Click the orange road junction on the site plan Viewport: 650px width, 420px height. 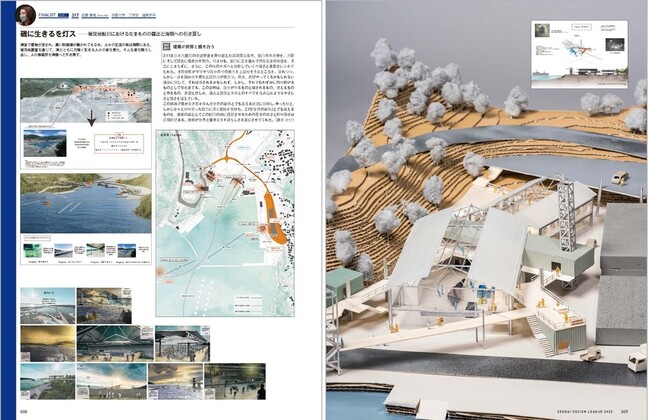(x=227, y=158)
